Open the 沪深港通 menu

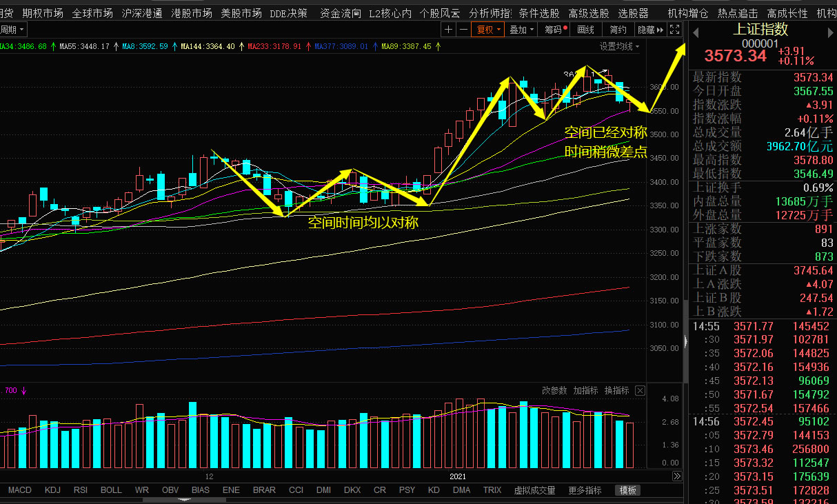coord(142,13)
